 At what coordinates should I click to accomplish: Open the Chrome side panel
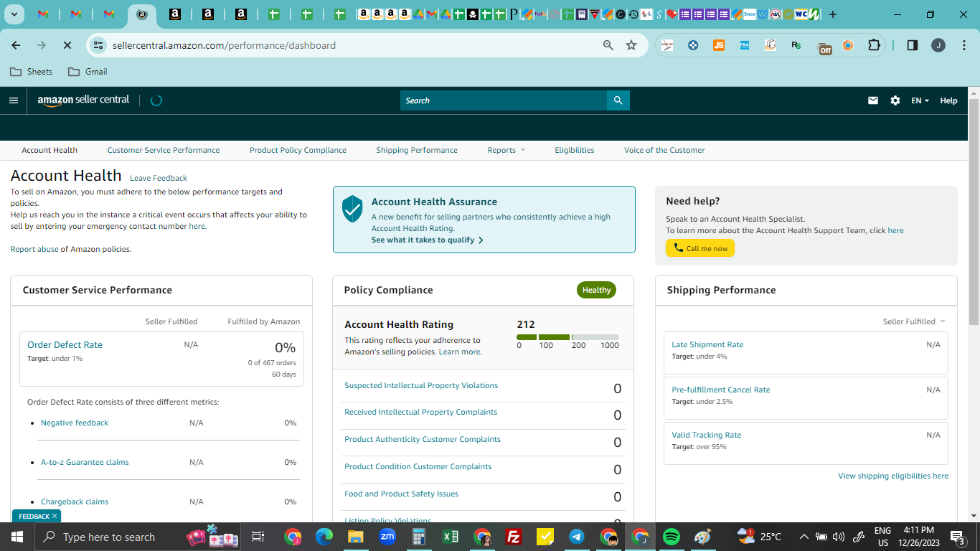tap(913, 45)
